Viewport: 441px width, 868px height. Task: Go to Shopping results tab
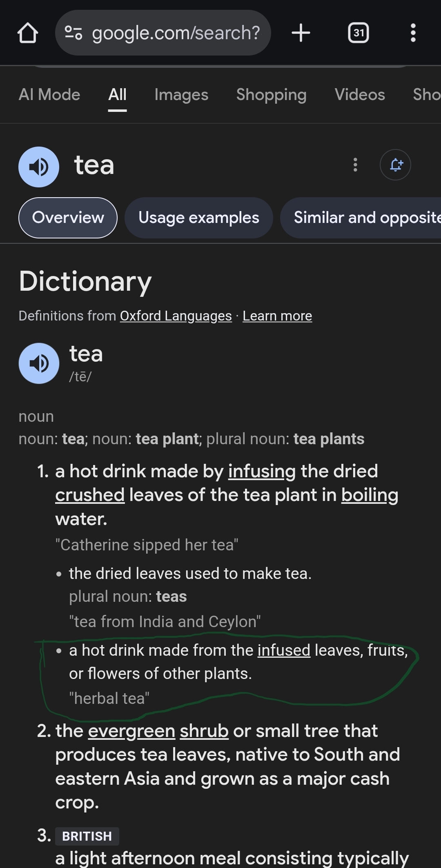pos(272,95)
